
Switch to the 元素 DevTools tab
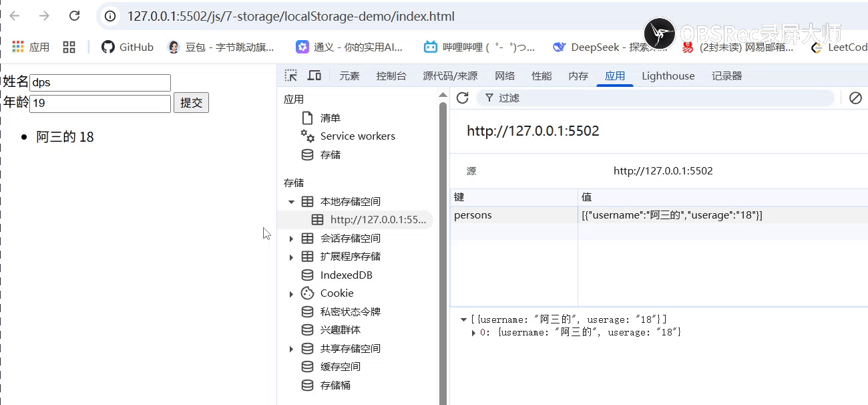[349, 76]
